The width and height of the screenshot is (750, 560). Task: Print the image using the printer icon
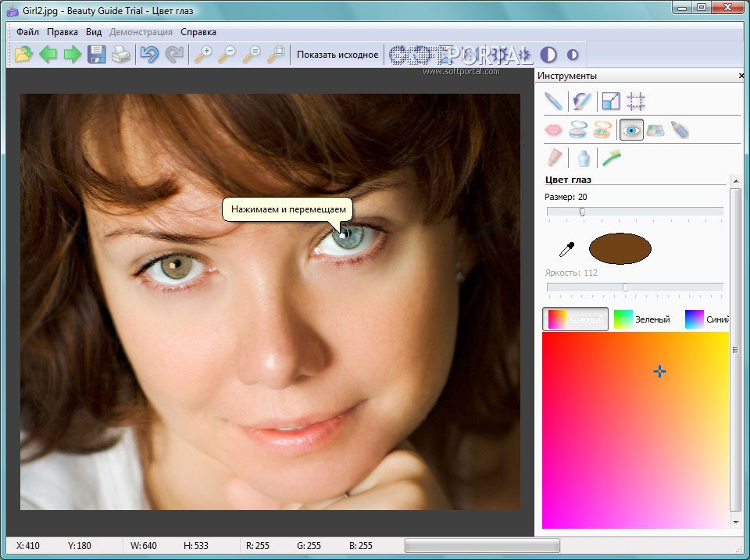point(120,55)
